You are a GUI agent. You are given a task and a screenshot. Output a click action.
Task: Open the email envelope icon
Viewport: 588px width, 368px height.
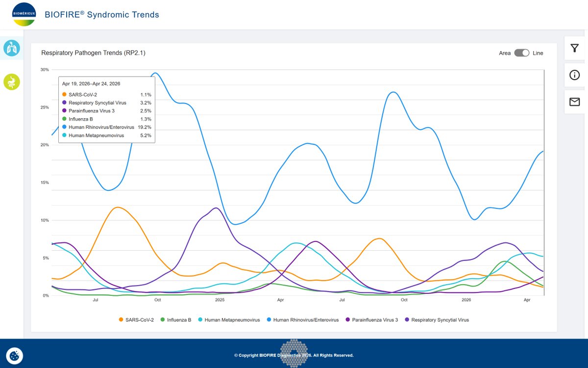575,102
